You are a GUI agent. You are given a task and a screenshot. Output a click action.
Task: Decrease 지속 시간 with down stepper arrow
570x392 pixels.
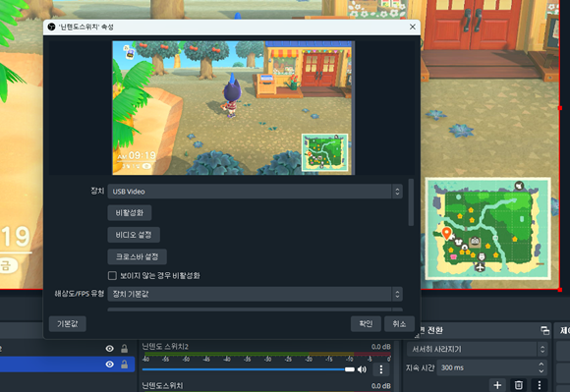coord(541,371)
